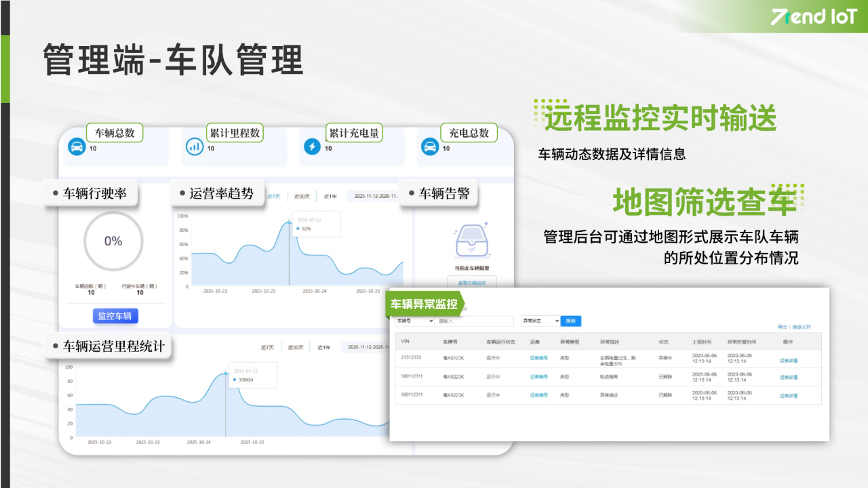868x488 pixels.
Task: Click the 请输入 search input field
Action: click(475, 321)
